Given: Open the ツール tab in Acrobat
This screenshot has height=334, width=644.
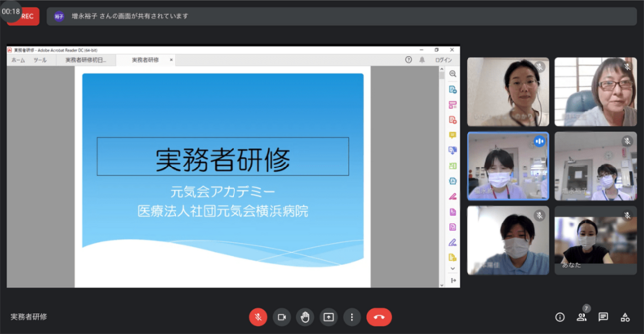Looking at the screenshot, I should coord(40,60).
